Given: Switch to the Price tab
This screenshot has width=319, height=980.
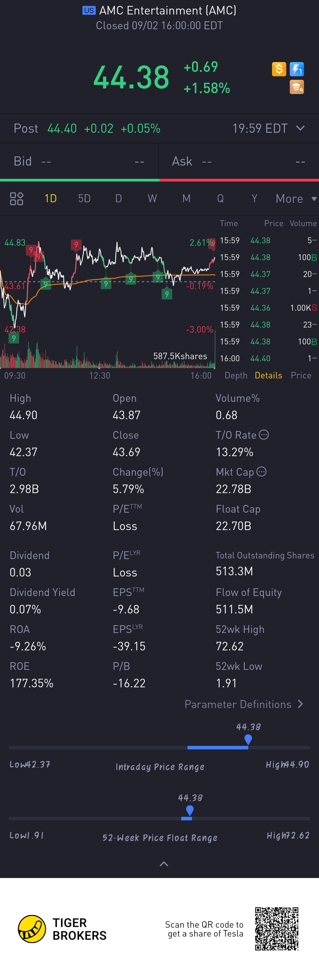Looking at the screenshot, I should (x=301, y=375).
